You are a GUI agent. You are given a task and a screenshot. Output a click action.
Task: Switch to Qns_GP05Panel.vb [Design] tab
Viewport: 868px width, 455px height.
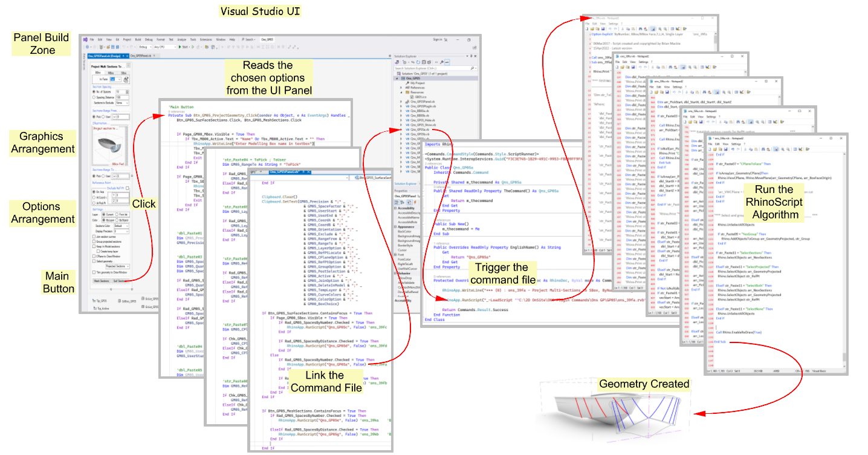pos(108,56)
